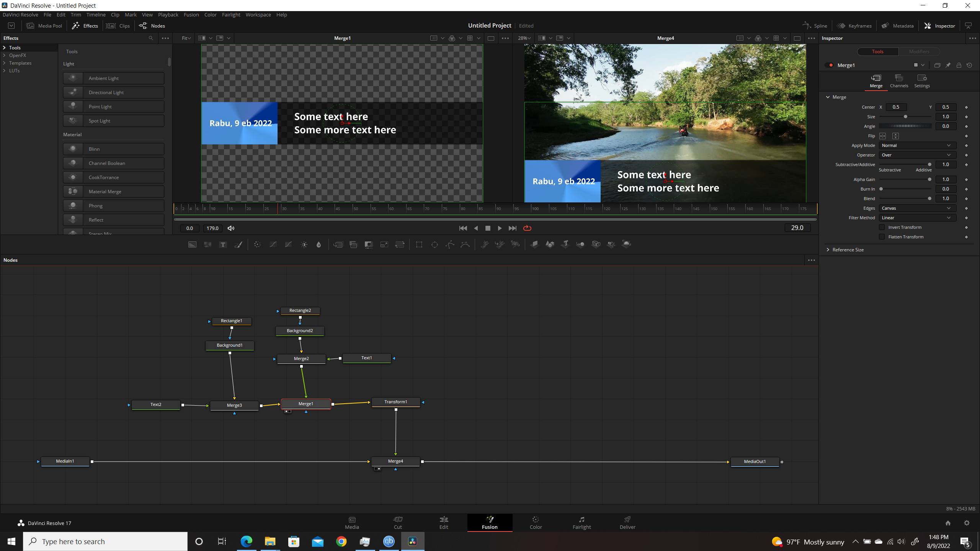Add an Image Plane 3D node
The width and height of the screenshot is (980, 551).
(534, 244)
